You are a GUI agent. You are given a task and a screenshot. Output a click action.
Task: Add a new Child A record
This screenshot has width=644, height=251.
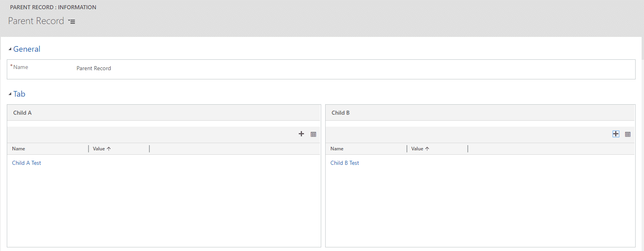pyautogui.click(x=301, y=134)
